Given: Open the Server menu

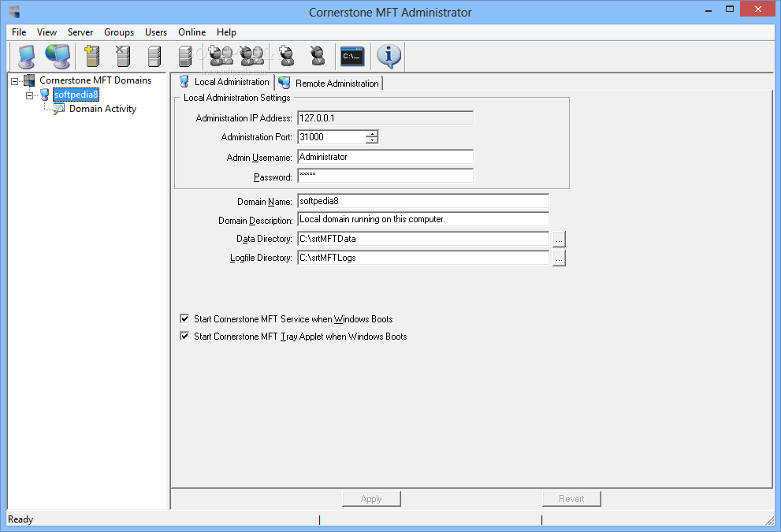Looking at the screenshot, I should (x=80, y=32).
